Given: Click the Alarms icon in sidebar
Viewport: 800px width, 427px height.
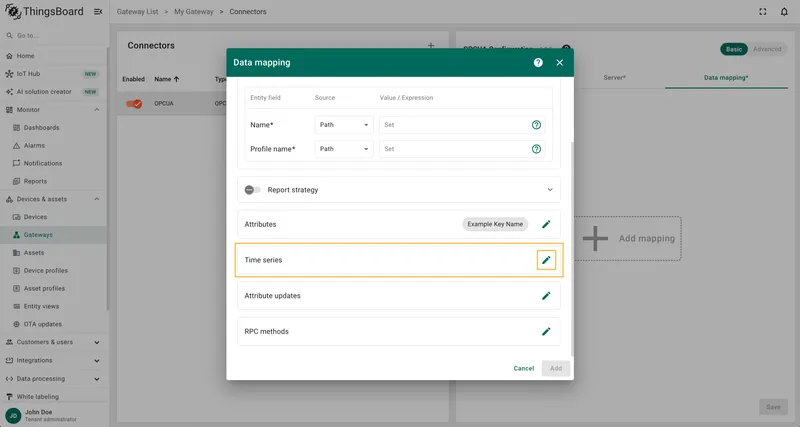Looking at the screenshot, I should click(16, 145).
